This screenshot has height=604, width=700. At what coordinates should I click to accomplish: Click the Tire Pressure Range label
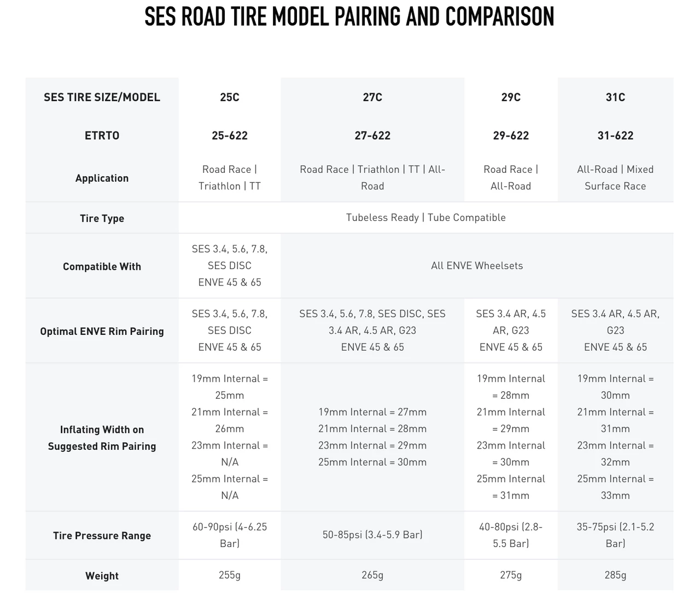click(102, 536)
